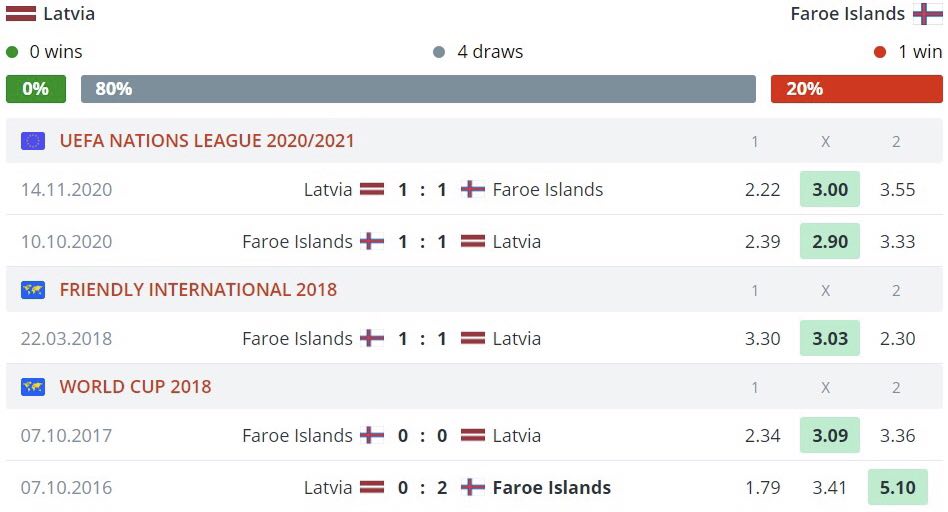The image size is (948, 512).
Task: Click the EU flag icon beside UEFA Nations League
Action: (x=33, y=141)
